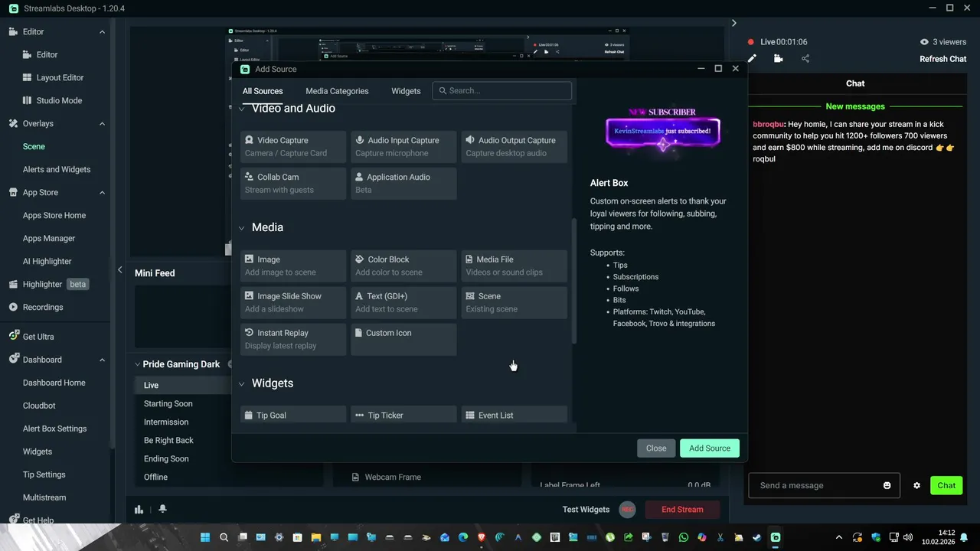Open chat settings gear icon
980x551 pixels.
point(916,485)
